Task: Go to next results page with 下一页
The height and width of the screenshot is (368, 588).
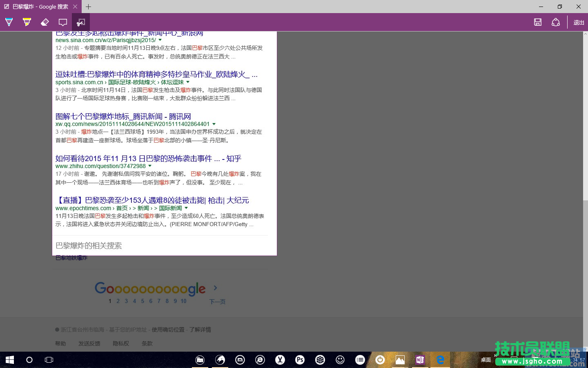Action: [217, 301]
